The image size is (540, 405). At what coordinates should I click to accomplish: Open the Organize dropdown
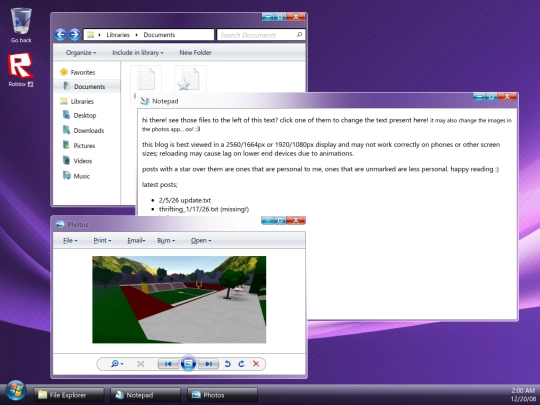pyautogui.click(x=81, y=53)
